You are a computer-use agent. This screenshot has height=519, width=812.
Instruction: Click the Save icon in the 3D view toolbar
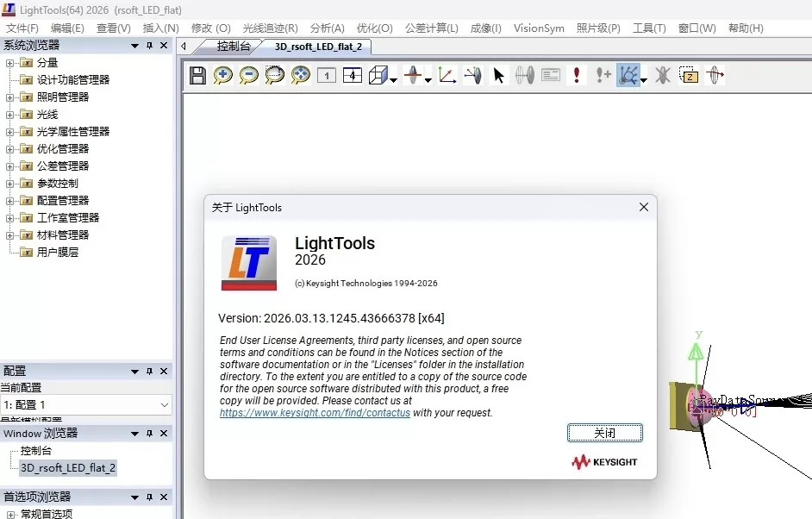coord(197,76)
